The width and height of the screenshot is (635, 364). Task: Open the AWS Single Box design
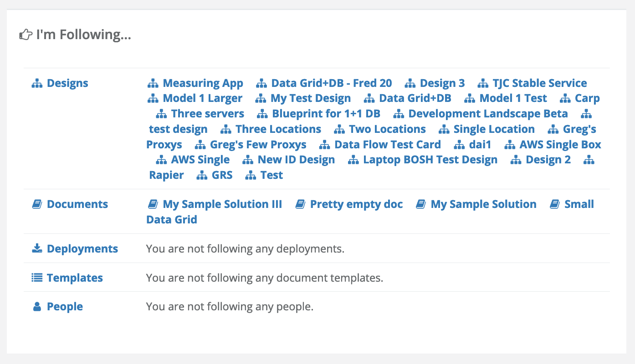[560, 145]
